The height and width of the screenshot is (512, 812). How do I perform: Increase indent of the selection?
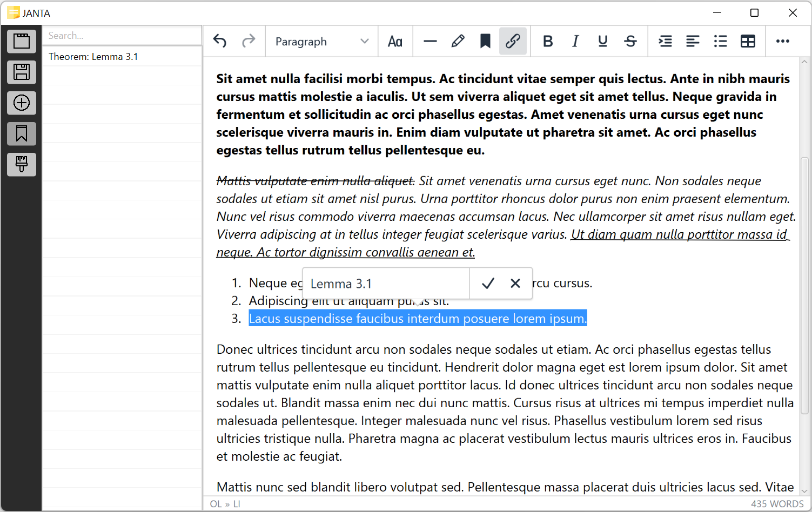(666, 41)
